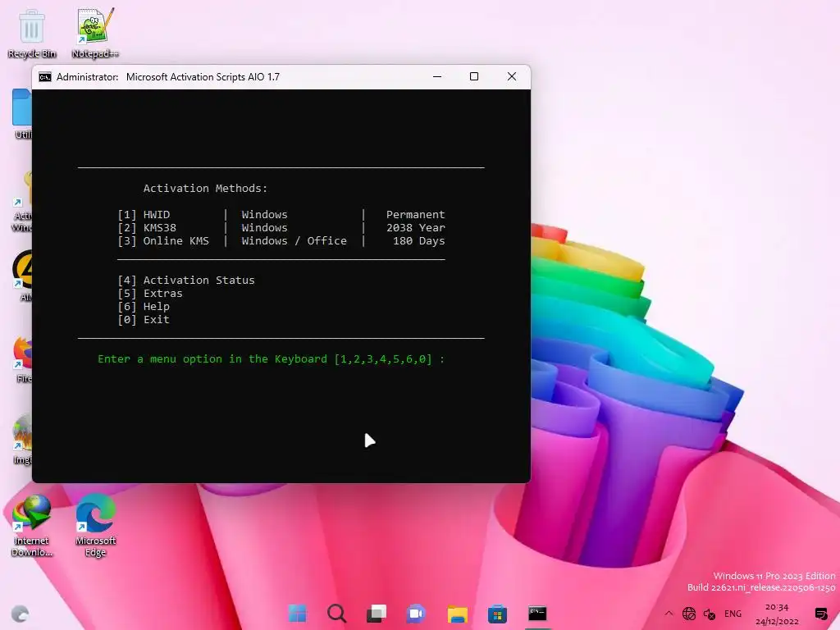
Task: Open the Chat app on the taskbar
Action: [x=416, y=613]
